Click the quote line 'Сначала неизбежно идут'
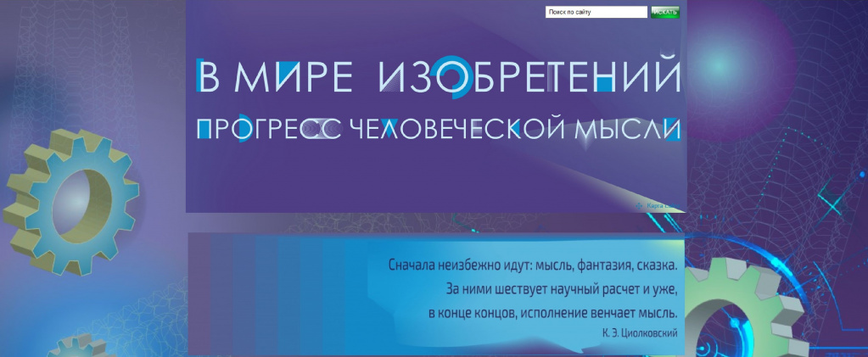 pyautogui.click(x=533, y=265)
